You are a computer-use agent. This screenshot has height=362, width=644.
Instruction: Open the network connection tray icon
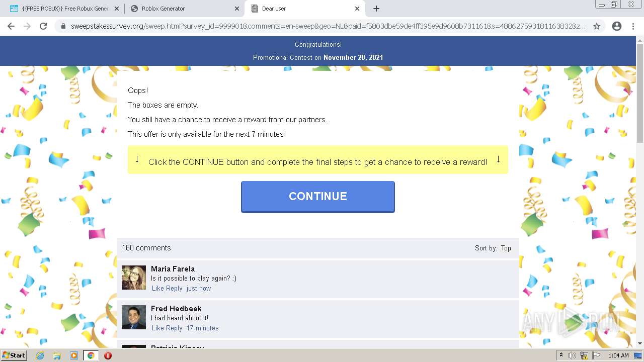(584, 355)
